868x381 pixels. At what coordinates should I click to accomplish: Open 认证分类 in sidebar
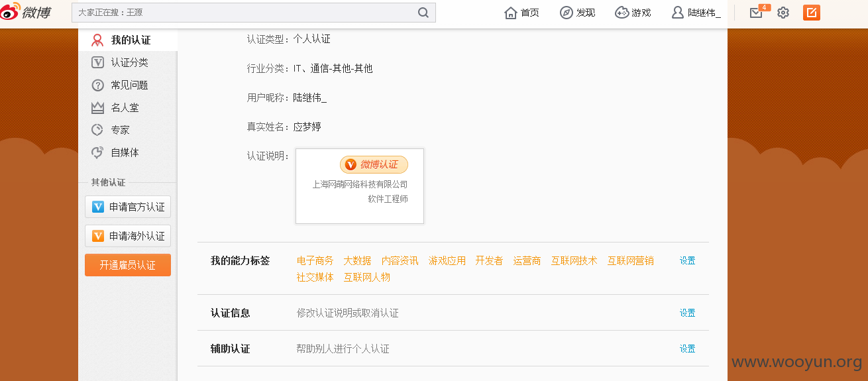click(x=128, y=63)
